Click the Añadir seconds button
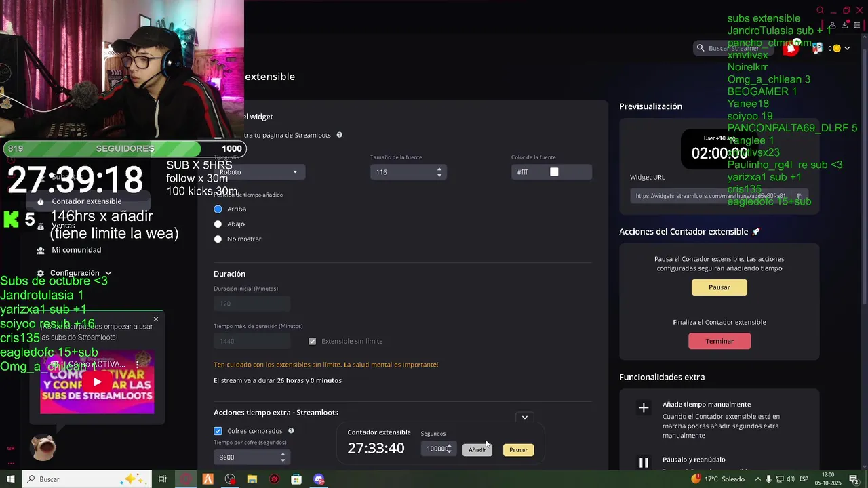 coord(477,449)
